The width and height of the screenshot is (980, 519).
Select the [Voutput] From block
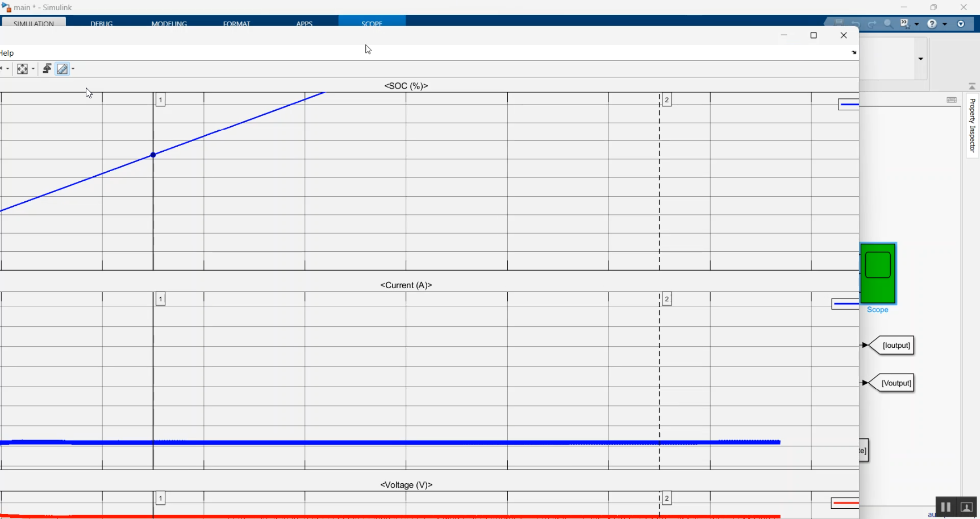tap(892, 383)
